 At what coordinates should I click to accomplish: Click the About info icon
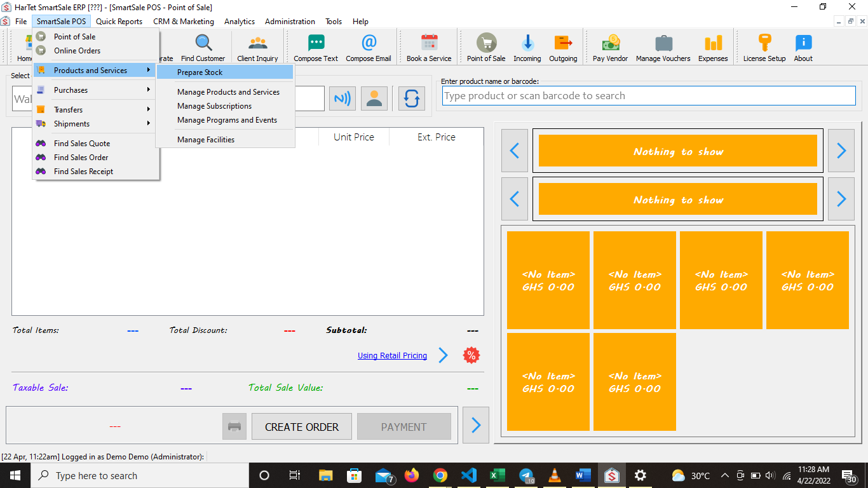(x=803, y=48)
